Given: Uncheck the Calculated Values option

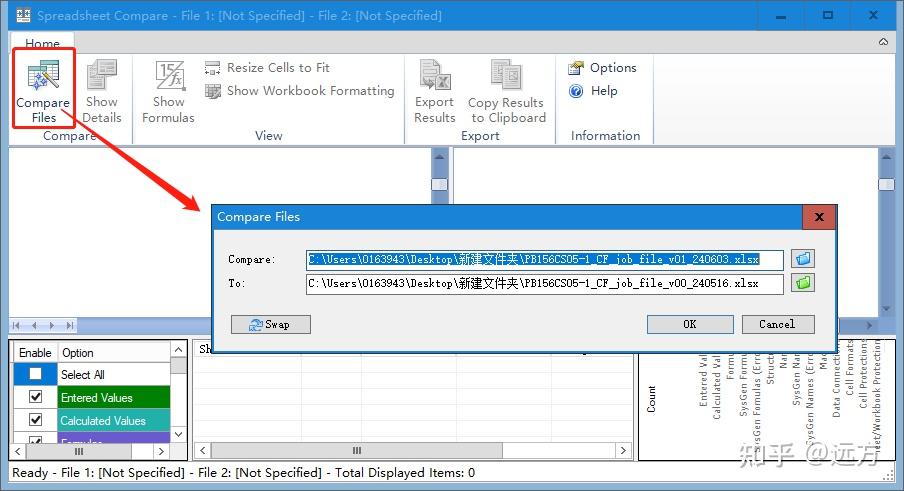Looking at the screenshot, I should click(x=35, y=420).
